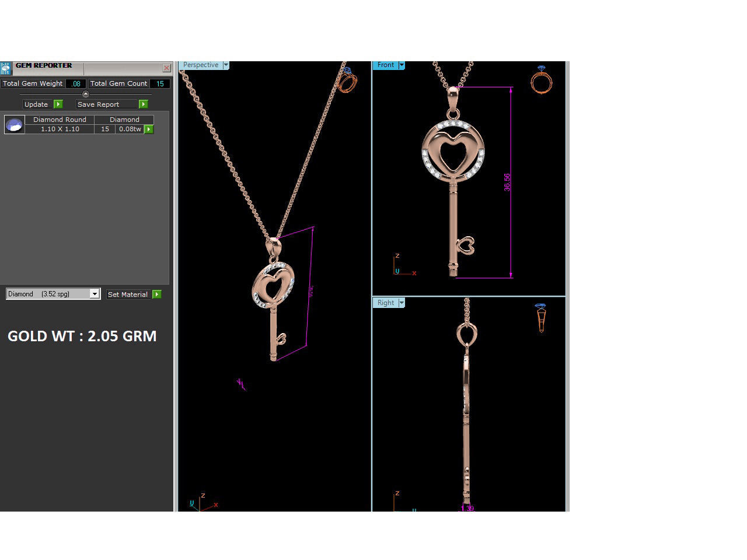
Task: Select the Right viewport tab
Action: coord(386,303)
